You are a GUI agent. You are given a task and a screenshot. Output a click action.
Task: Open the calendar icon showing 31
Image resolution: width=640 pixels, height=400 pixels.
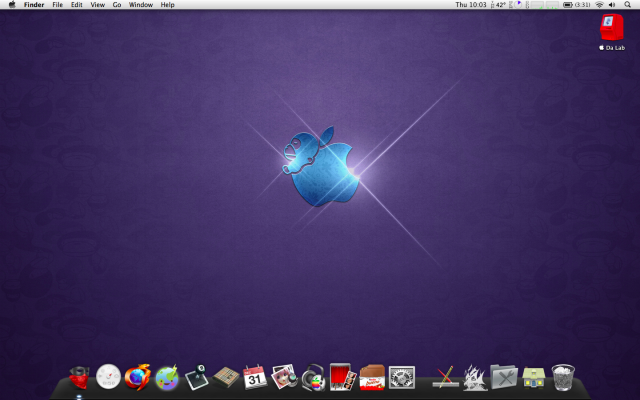click(255, 377)
